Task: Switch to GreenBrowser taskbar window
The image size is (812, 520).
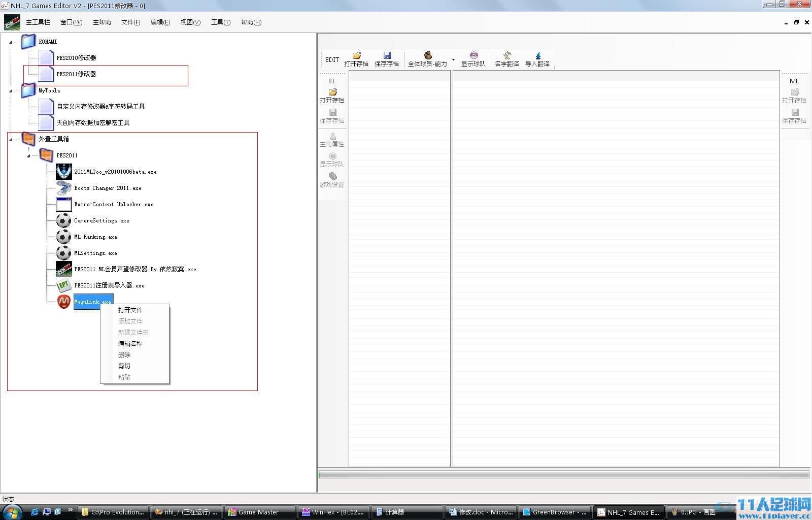Action: pos(555,512)
